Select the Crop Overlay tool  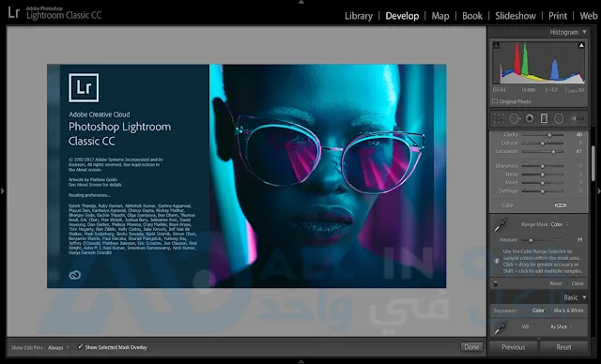pyautogui.click(x=499, y=118)
